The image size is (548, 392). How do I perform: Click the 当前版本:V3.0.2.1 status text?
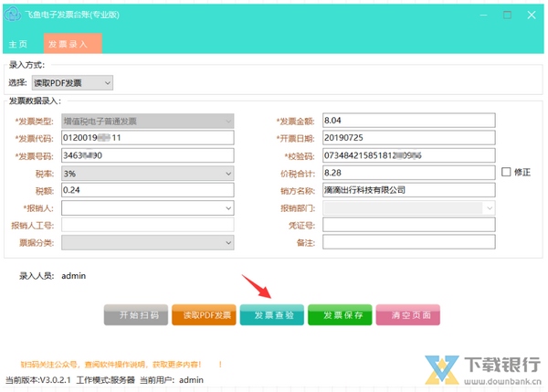click(x=38, y=380)
